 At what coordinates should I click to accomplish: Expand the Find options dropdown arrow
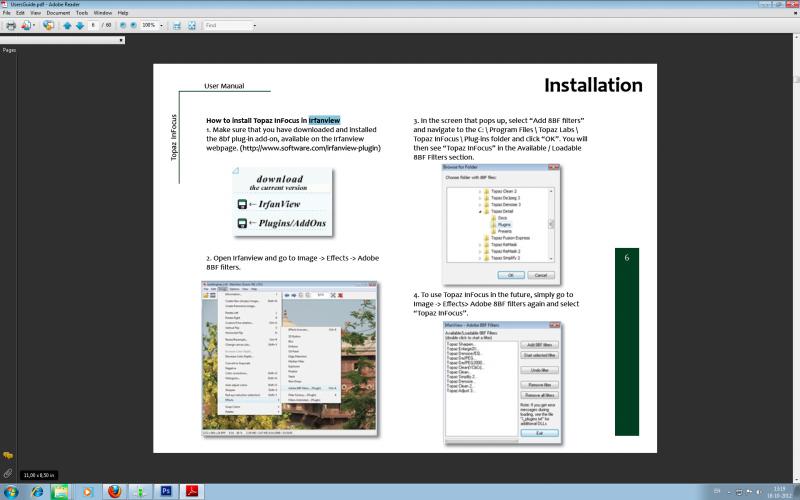tap(255, 25)
